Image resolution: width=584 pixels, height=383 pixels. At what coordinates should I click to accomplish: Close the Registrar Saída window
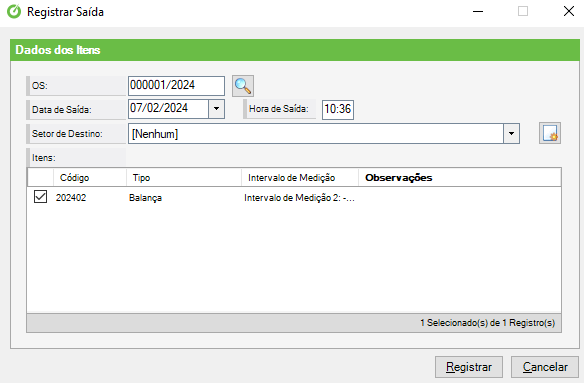569,11
